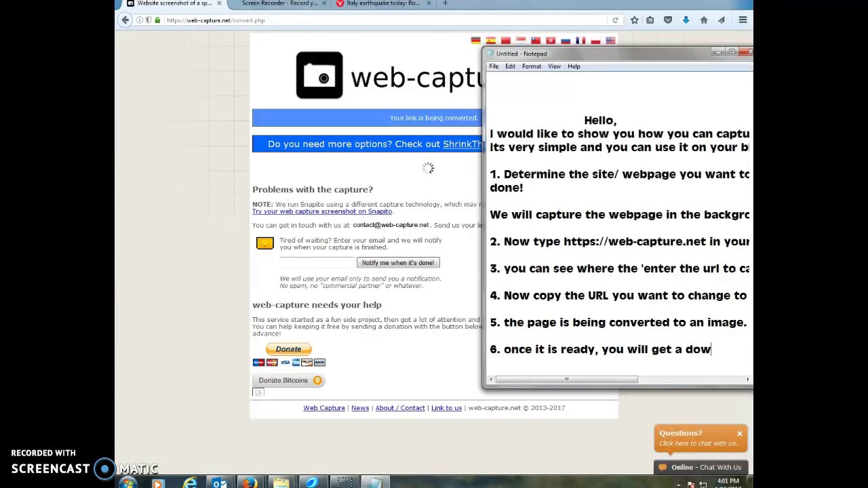Go to Firefox home page icon
Viewport: 868px width, 488px height.
pos(704,20)
